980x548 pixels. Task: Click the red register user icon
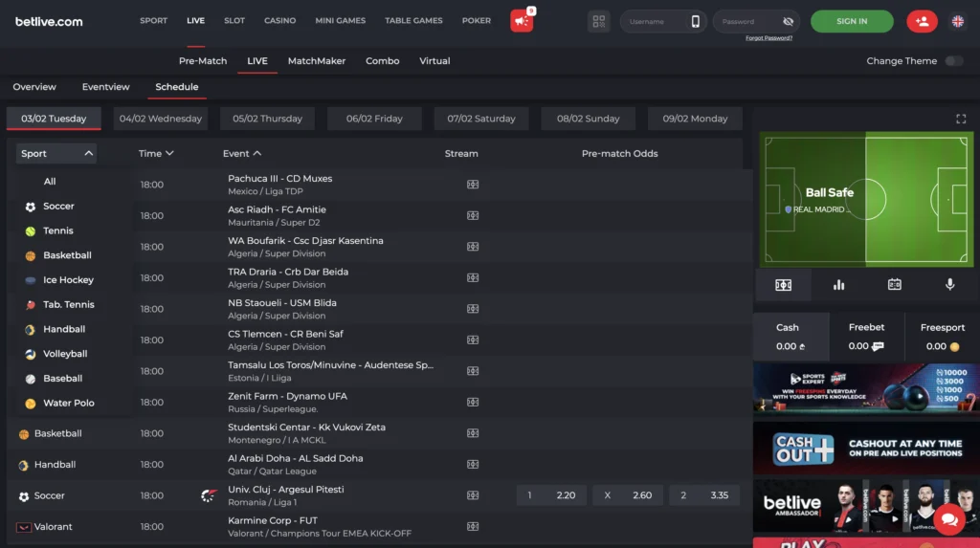[x=922, y=21]
